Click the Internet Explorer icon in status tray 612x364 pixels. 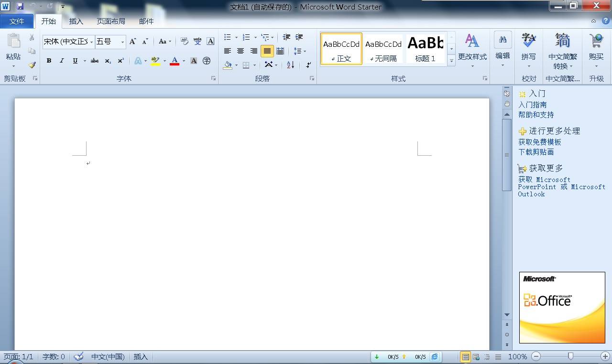[x=435, y=357]
